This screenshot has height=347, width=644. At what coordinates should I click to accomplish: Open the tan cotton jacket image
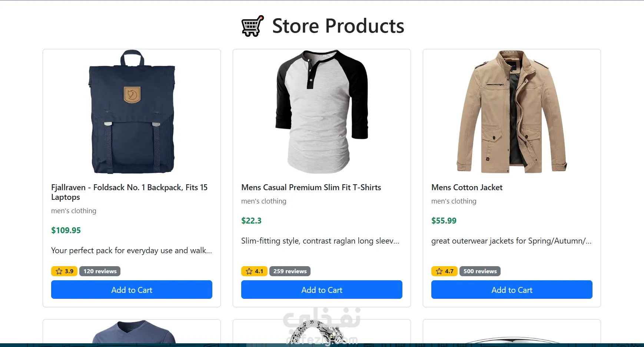pyautogui.click(x=512, y=112)
